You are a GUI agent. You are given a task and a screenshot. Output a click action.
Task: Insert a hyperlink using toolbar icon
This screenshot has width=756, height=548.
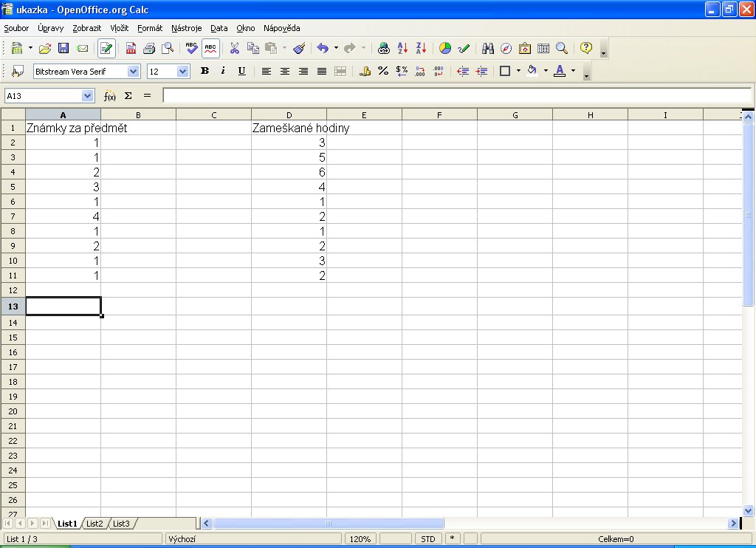tap(384, 48)
